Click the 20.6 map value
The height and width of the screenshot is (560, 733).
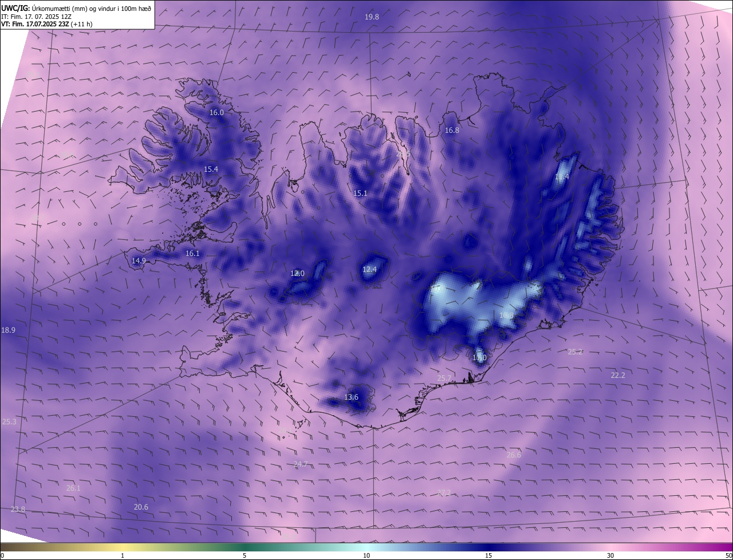(141, 507)
